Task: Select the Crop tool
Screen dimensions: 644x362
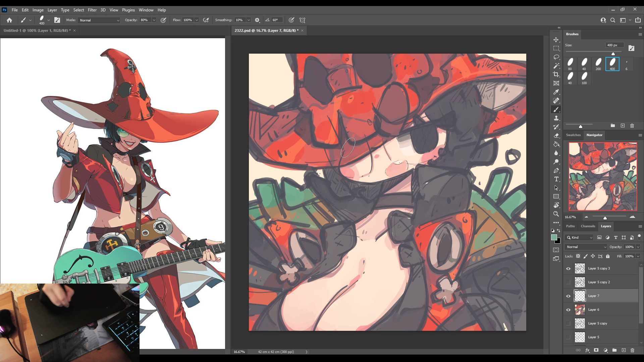Action: 556,74
